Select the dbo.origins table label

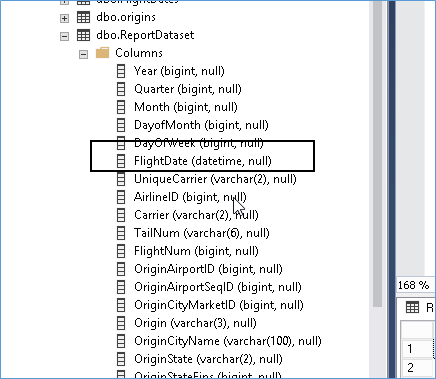click(126, 17)
